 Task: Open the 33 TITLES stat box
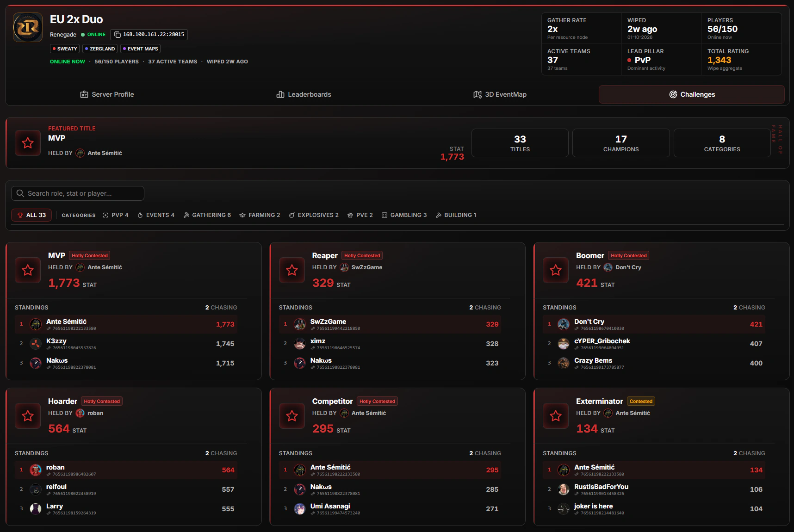coord(520,143)
